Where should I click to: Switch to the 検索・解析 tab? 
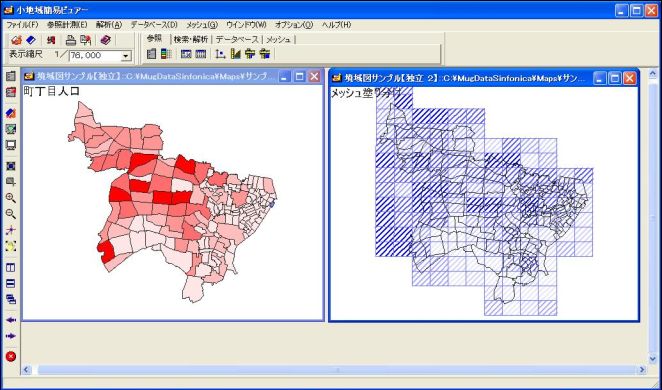pos(191,40)
